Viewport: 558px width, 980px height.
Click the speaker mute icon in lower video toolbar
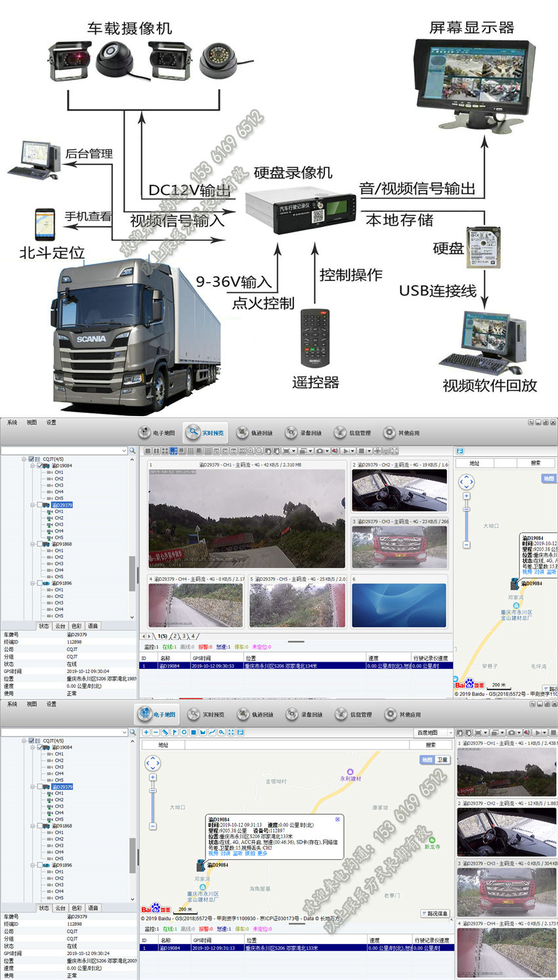526,732
